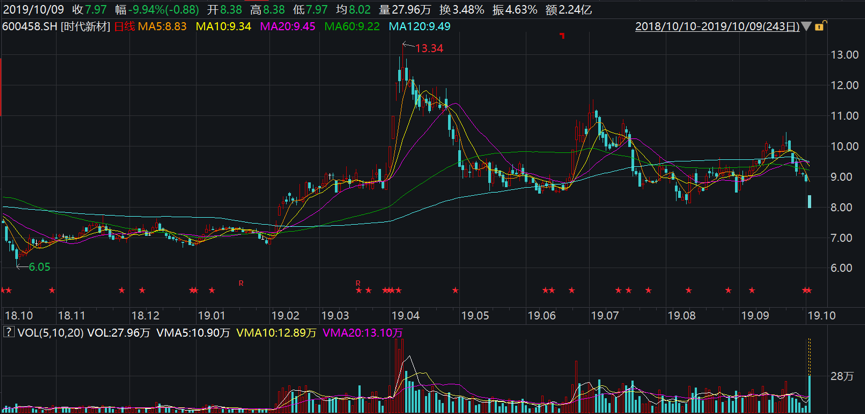The image size is (865, 414).
Task: Click the MA120:9.49 indicator label
Action: tap(423, 27)
